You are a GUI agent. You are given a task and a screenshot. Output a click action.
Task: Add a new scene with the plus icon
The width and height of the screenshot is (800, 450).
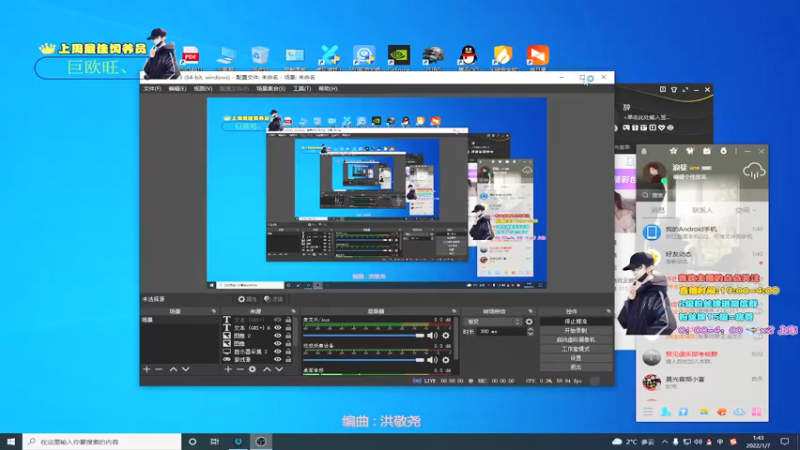pos(147,369)
